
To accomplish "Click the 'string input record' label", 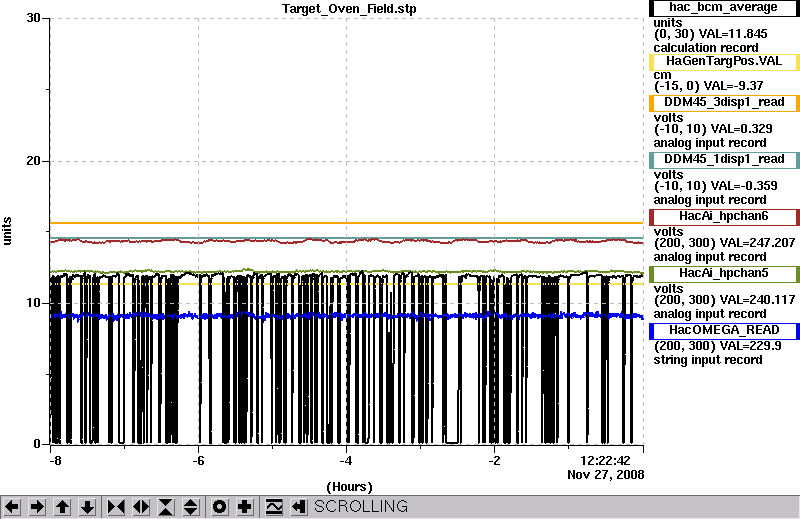I will 708,360.
